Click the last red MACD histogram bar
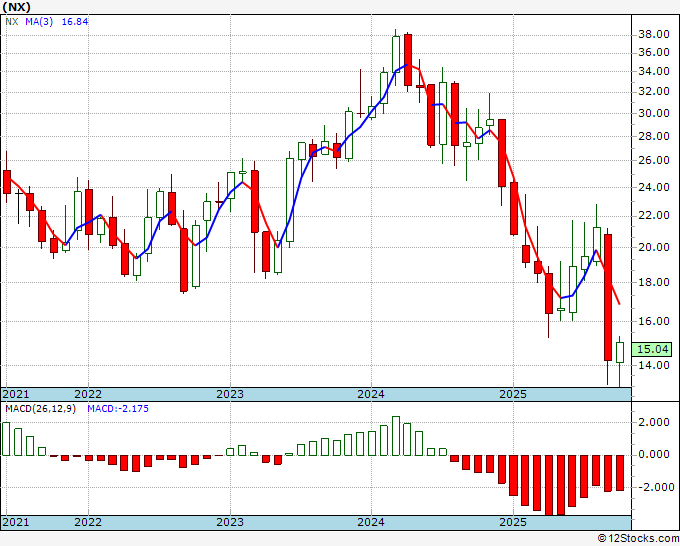 click(620, 473)
